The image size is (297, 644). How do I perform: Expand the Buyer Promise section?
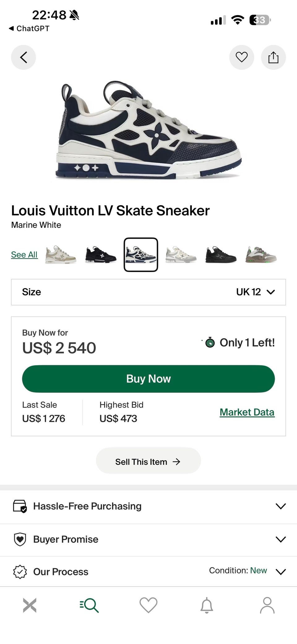[x=148, y=539]
